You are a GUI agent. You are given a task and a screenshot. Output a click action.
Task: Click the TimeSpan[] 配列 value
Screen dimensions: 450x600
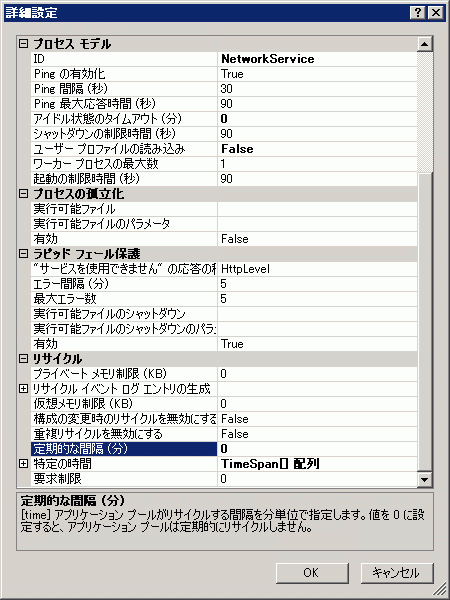(318, 464)
